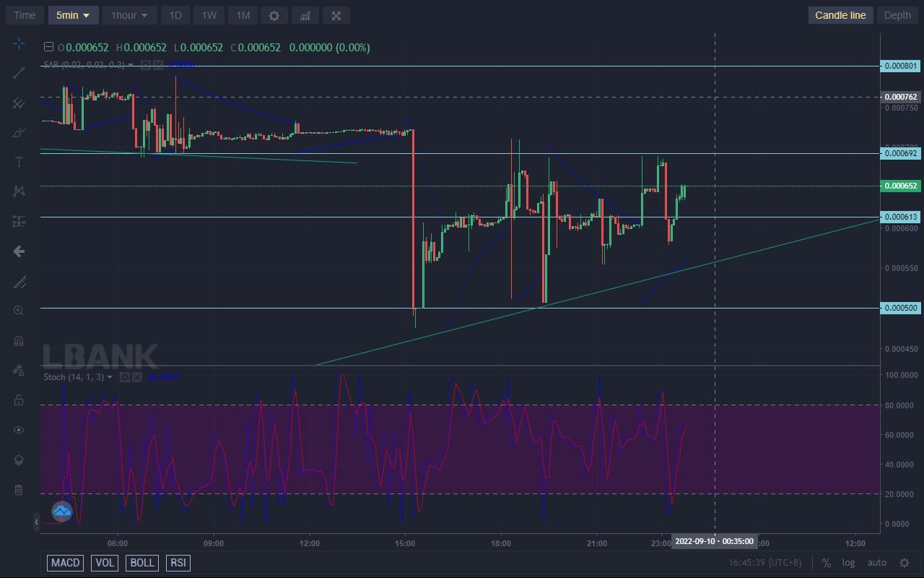Toggle the VOL indicator button
The image size is (924, 578).
(105, 563)
